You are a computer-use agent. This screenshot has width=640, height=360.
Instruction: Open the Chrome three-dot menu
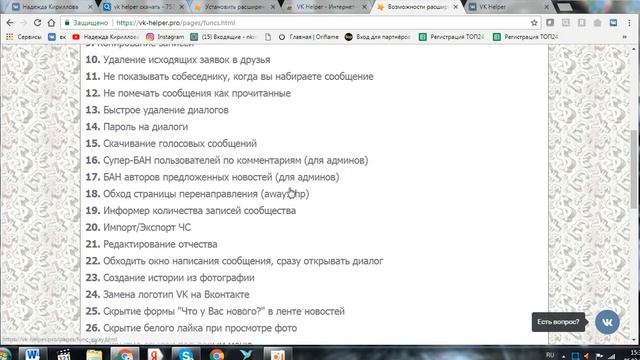tap(629, 23)
